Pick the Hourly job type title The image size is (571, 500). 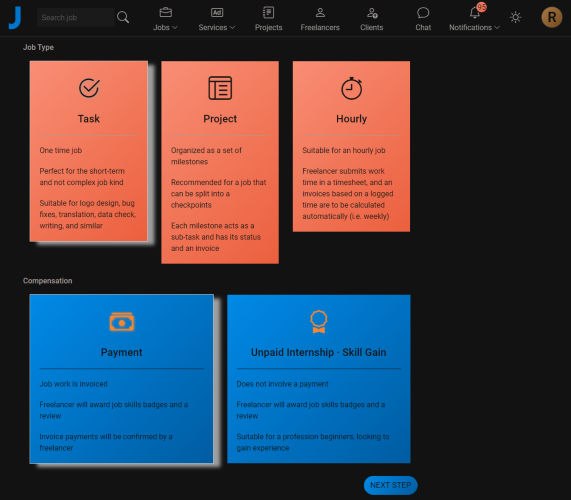pos(351,119)
